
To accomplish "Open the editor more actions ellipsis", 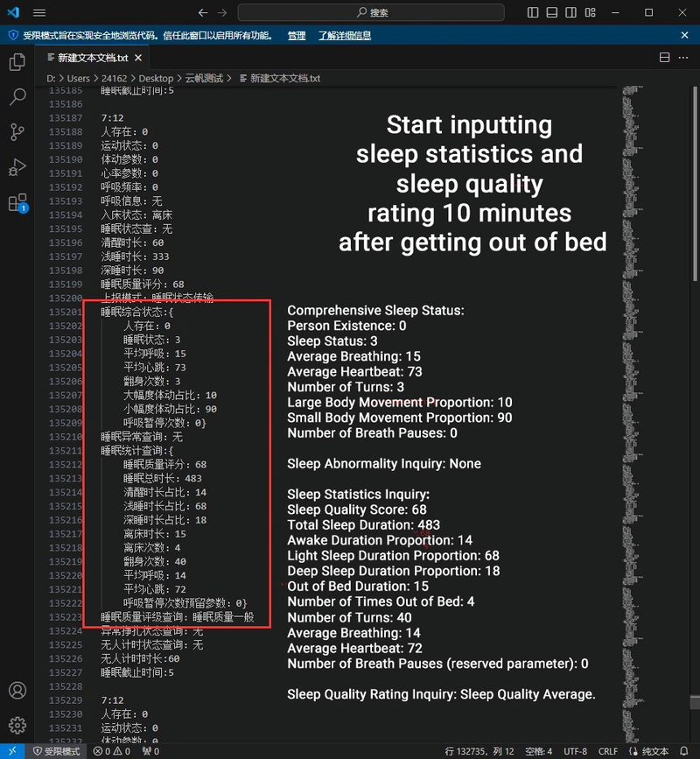I will click(x=683, y=58).
